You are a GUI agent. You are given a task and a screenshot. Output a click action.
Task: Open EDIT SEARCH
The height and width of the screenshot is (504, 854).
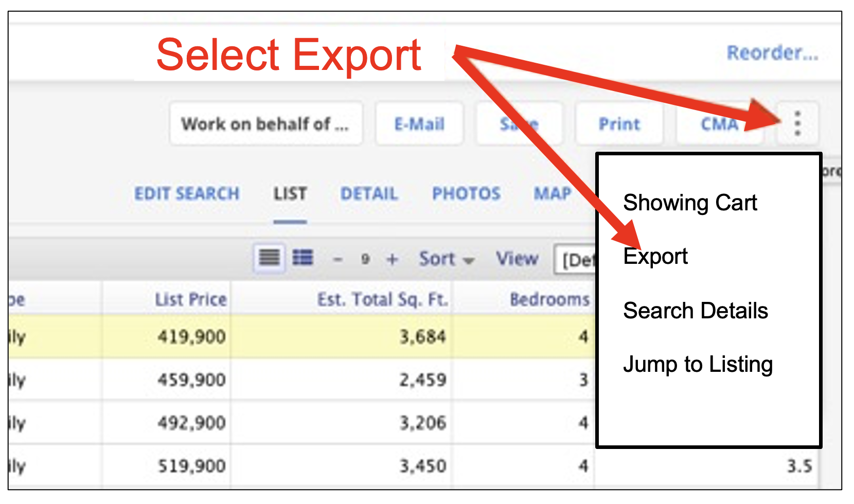[187, 194]
